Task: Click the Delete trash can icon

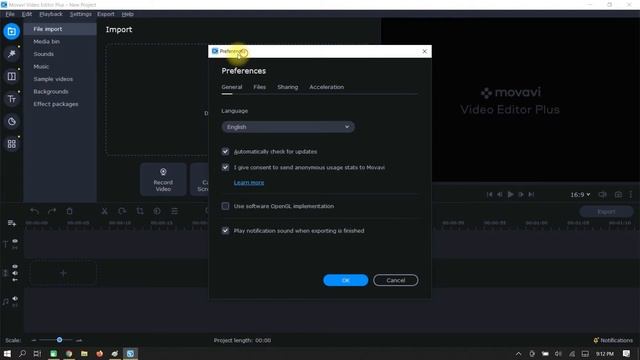Action: (x=69, y=211)
